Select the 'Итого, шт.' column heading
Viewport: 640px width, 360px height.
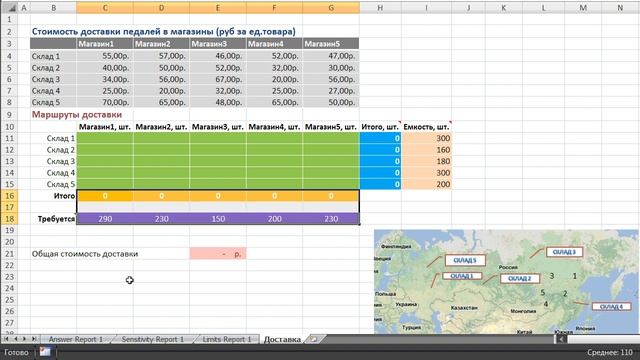[380, 127]
